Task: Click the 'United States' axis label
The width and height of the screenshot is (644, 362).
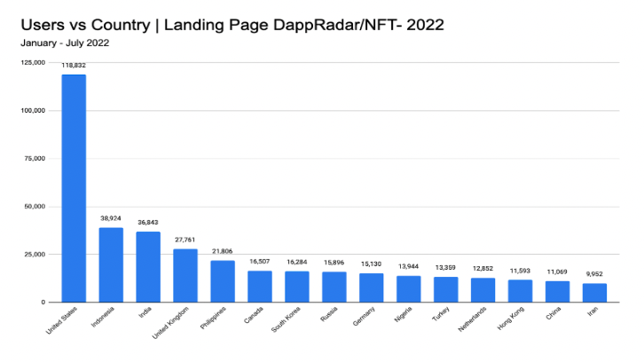Action: (61, 320)
